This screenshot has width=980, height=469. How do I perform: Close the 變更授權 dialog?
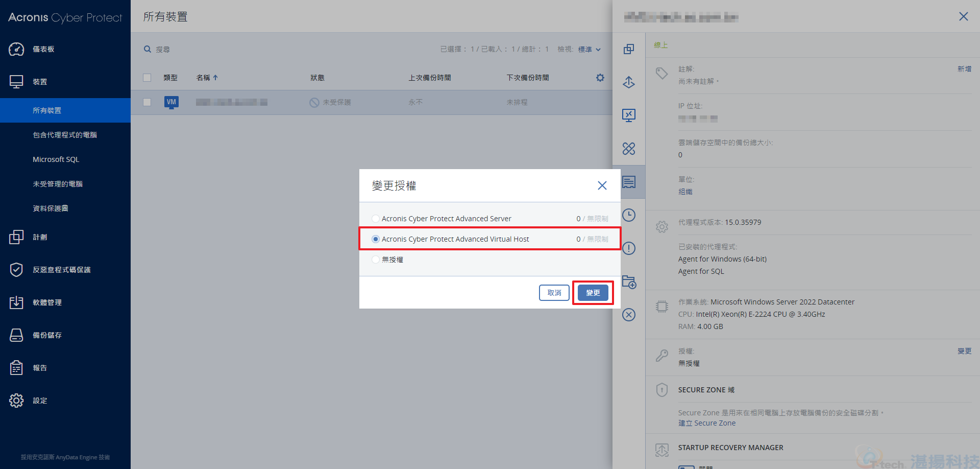[x=602, y=185]
